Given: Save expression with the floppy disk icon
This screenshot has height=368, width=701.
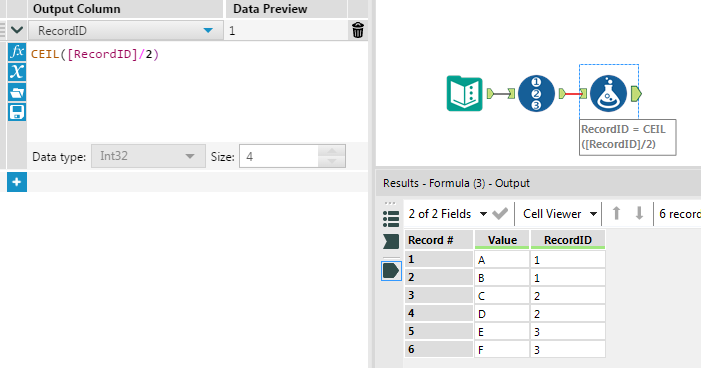Looking at the screenshot, I should click(x=17, y=112).
